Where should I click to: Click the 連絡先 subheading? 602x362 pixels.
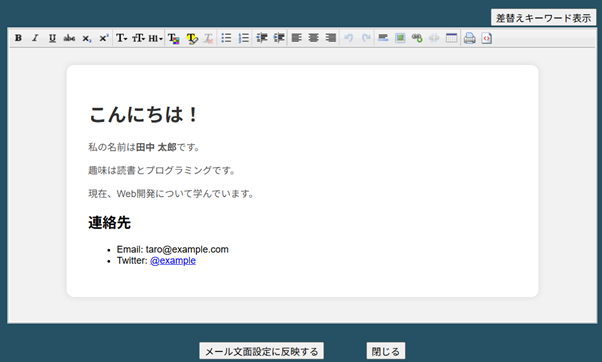tap(109, 223)
